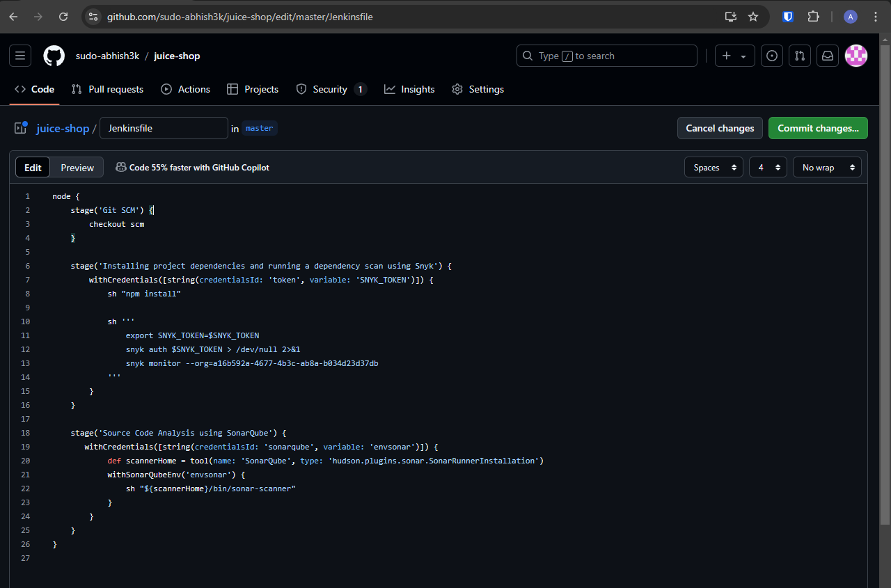
Task: Click the stage('Git SCM') code line
Action: click(x=112, y=210)
